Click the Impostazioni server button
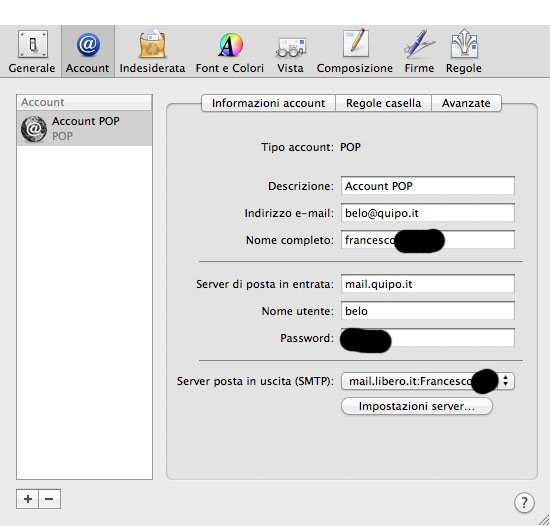 [x=417, y=406]
